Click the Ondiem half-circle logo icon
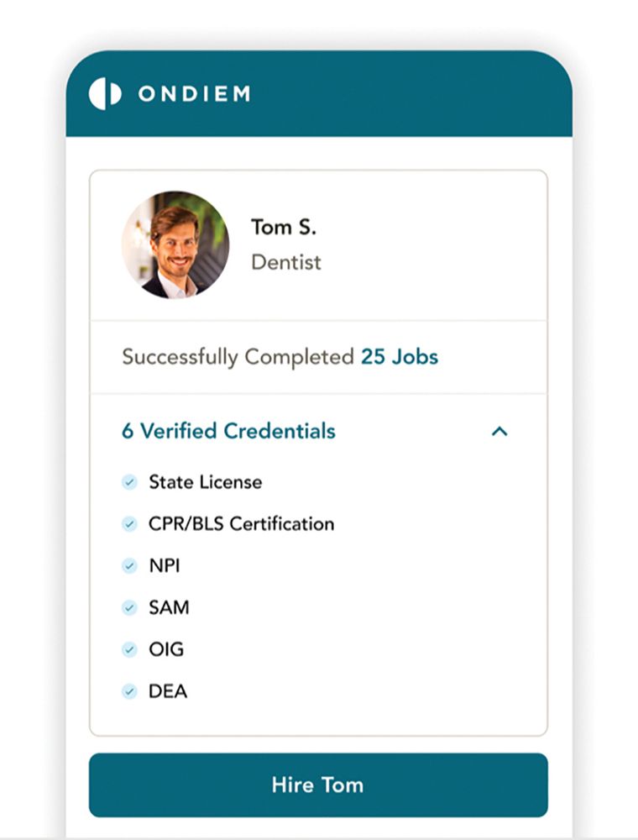 pos(105,93)
